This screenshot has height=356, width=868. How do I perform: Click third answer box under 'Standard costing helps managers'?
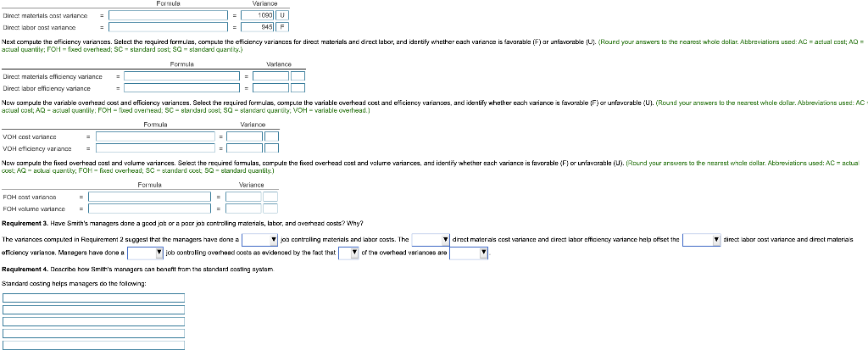point(93,322)
